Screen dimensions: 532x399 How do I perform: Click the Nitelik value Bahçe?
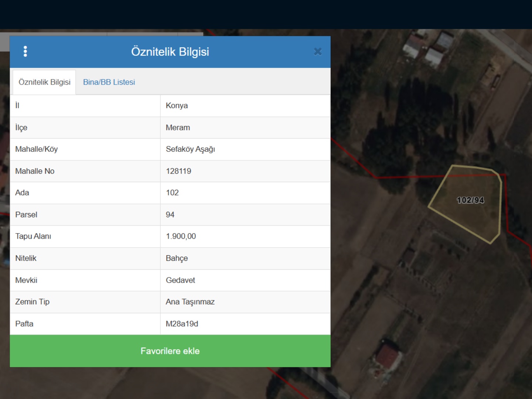pyautogui.click(x=177, y=258)
